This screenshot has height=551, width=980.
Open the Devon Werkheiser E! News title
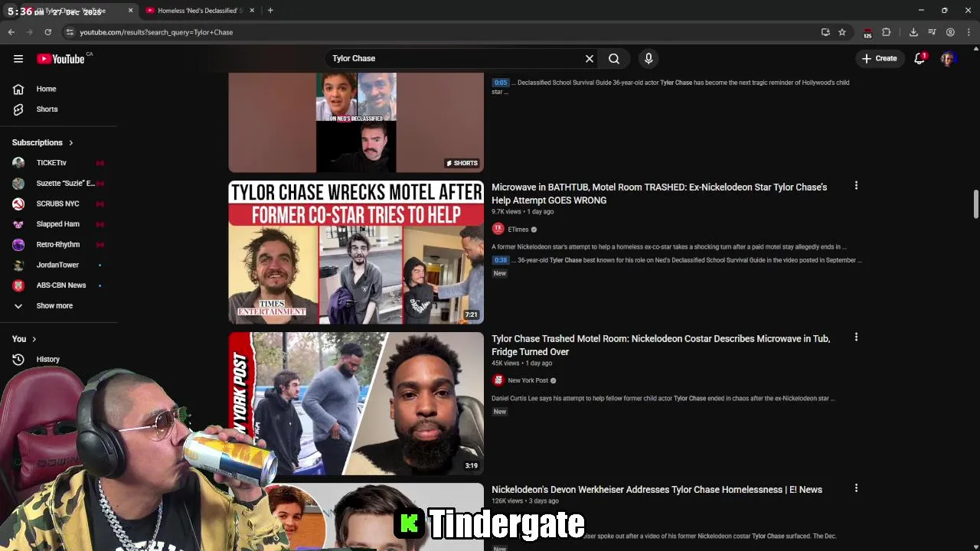point(657,490)
